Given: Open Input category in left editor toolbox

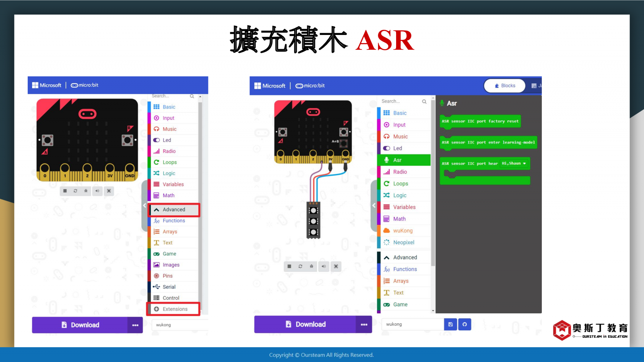Looking at the screenshot, I should click(x=173, y=118).
